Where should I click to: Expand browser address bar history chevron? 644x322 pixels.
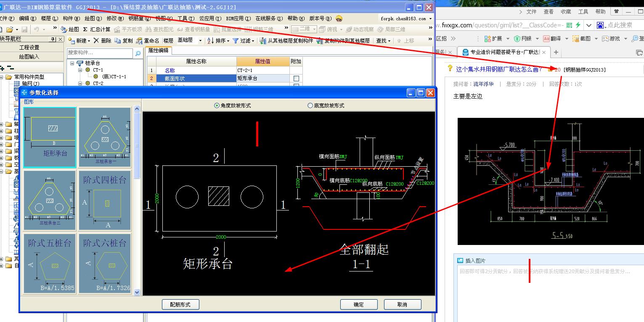[589, 25]
